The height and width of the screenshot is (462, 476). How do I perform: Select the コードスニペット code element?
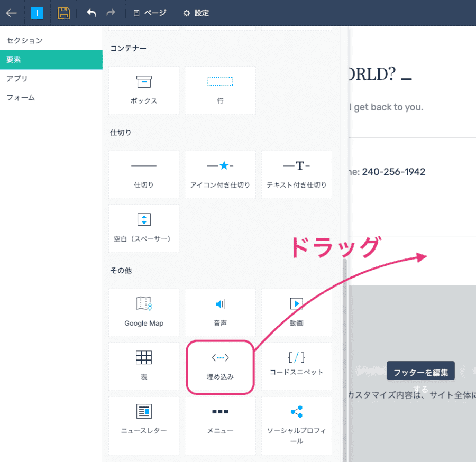297,366
